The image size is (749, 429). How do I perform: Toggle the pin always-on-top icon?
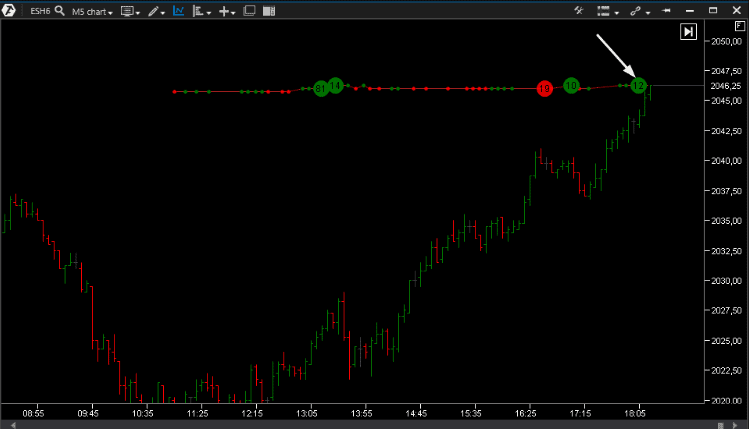pyautogui.click(x=666, y=11)
